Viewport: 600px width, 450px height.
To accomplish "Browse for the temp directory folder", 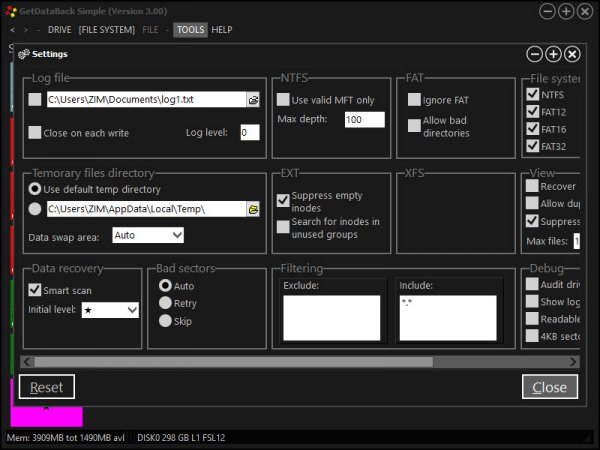I will coord(253,209).
